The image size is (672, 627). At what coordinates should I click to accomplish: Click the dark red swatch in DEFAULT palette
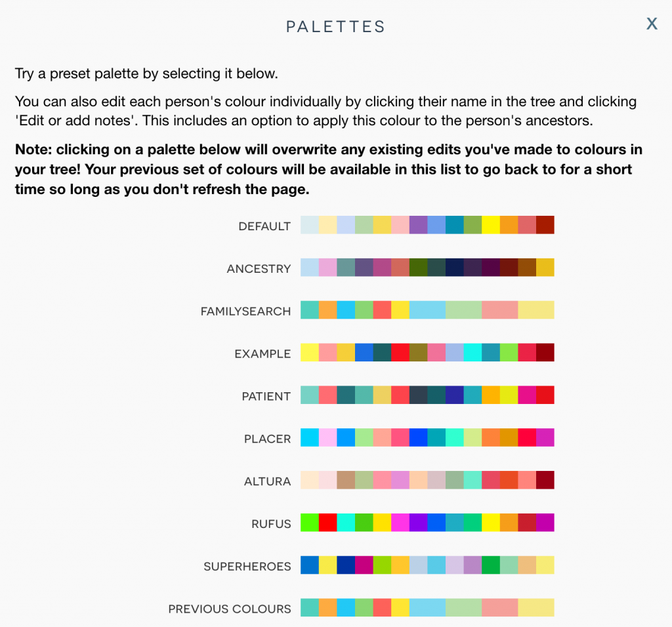(546, 224)
